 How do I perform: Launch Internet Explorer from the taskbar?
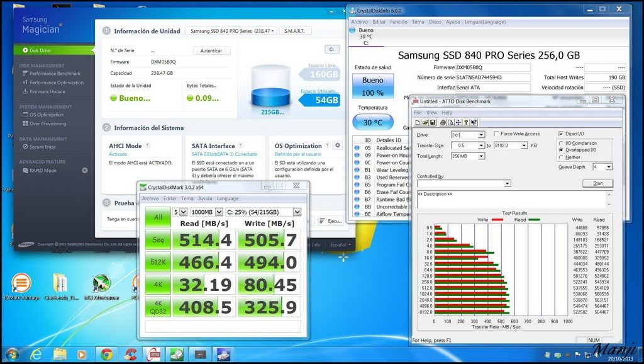pyautogui.click(x=36, y=354)
